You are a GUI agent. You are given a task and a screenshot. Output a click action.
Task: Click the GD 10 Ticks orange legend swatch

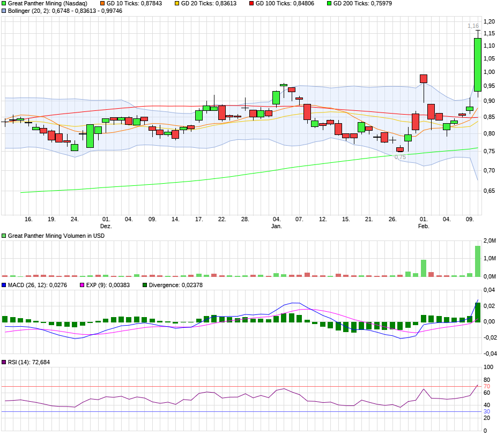coord(103,3)
